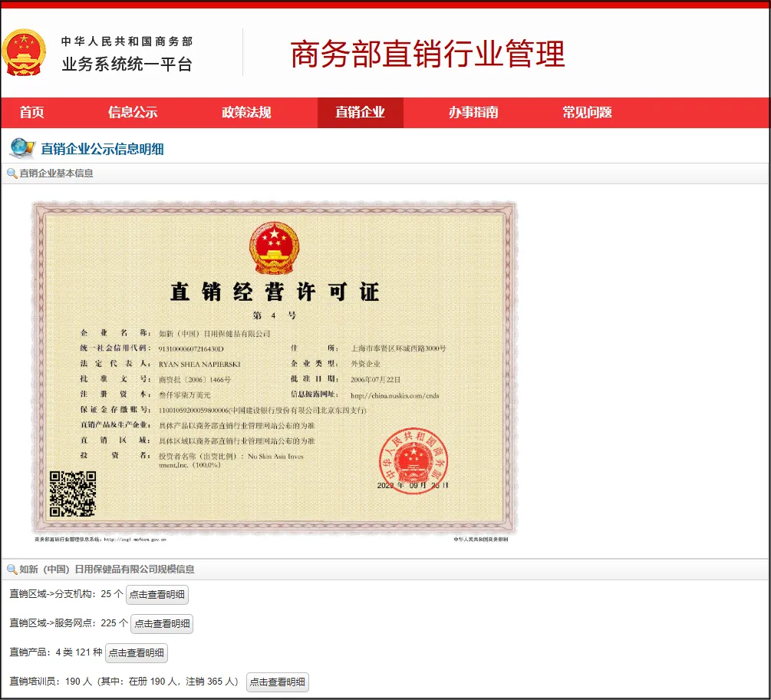Click the approval date 2006年07月22日

[x=375, y=379]
